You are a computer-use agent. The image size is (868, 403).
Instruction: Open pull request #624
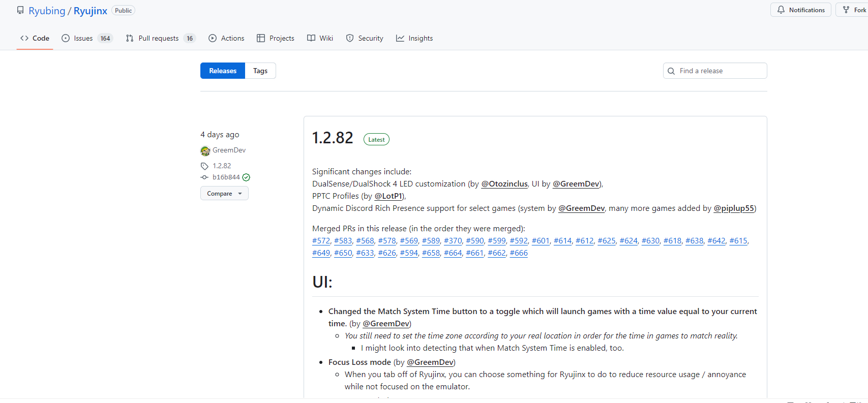pos(628,241)
